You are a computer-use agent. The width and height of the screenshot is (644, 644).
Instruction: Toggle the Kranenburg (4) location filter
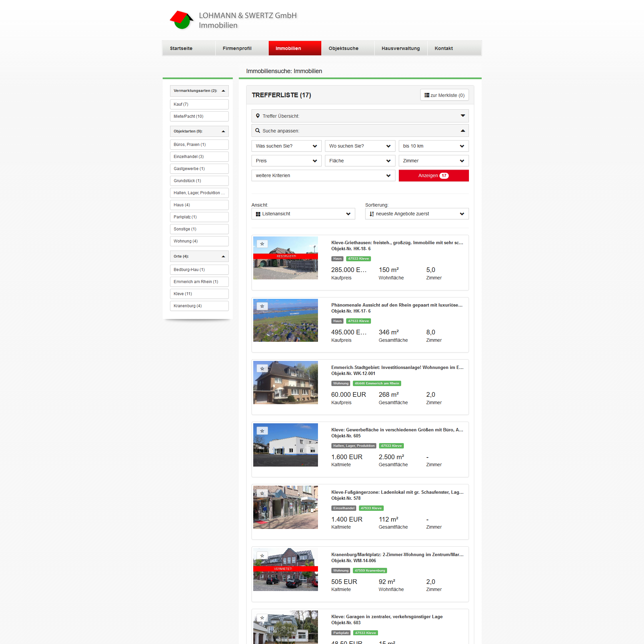click(199, 306)
